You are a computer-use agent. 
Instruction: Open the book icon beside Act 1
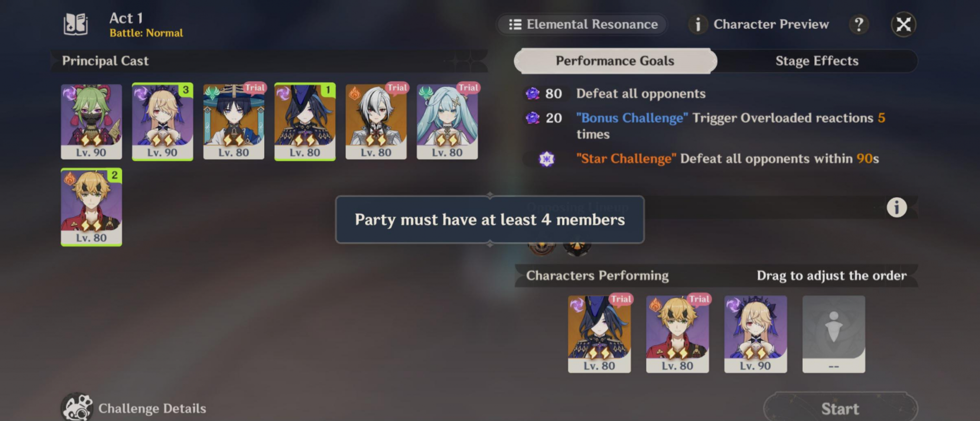[75, 24]
